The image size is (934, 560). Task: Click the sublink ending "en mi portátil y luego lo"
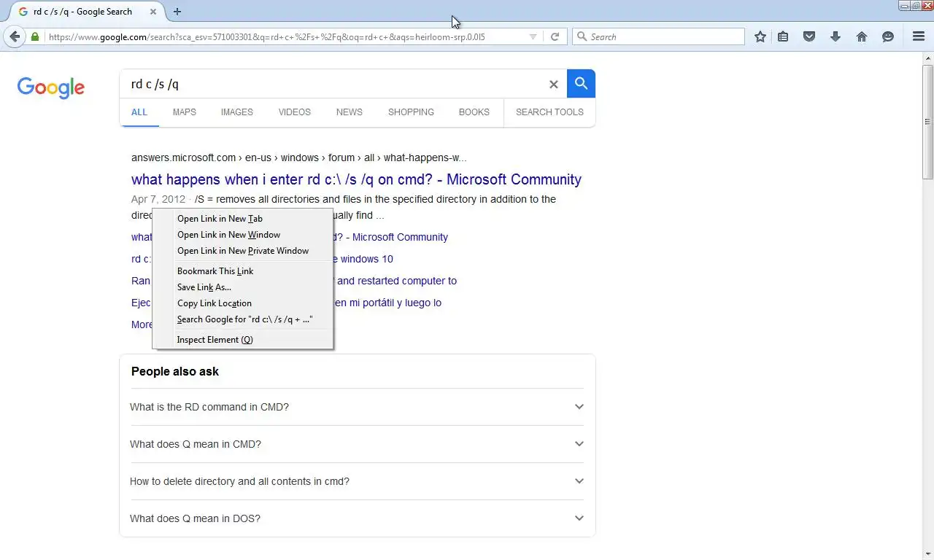click(387, 303)
